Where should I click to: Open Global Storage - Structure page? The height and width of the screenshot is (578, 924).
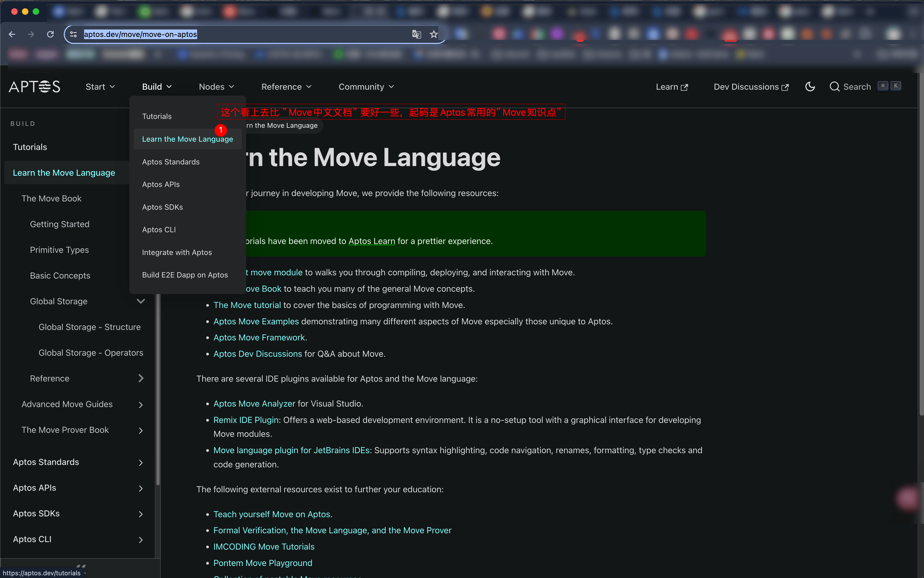pos(89,327)
